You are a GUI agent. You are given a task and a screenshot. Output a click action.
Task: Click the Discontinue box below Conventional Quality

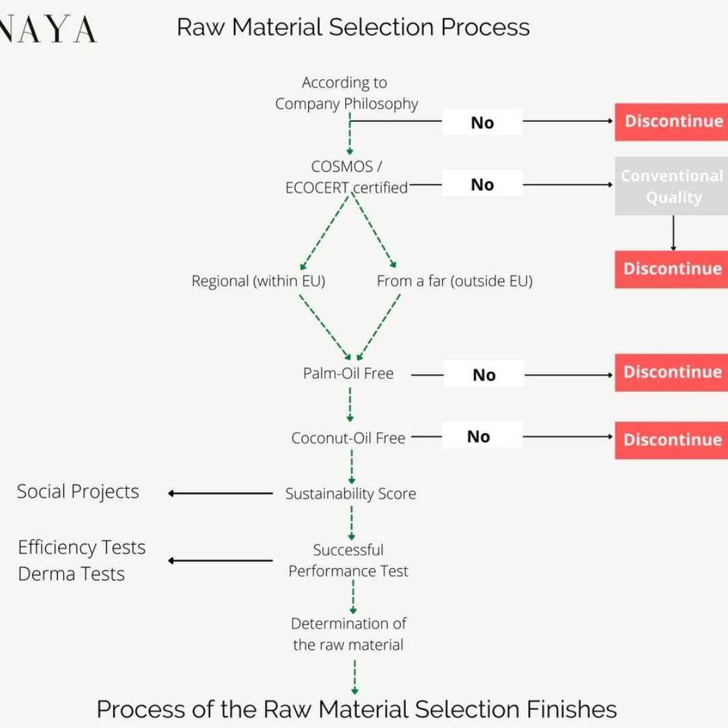(671, 269)
